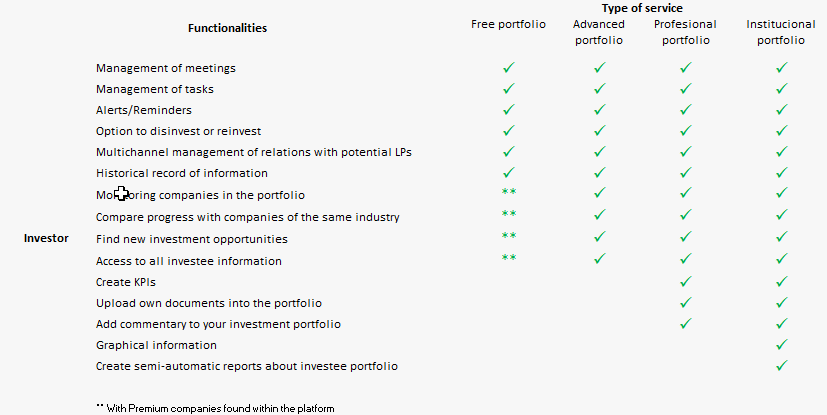Image resolution: width=827 pixels, height=415 pixels.
Task: Click the Type of service heading
Action: [642, 8]
